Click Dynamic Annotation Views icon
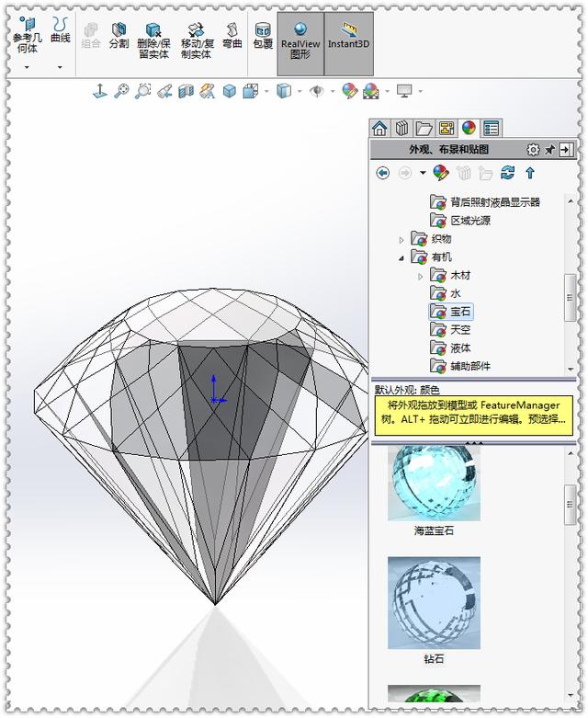 (208, 91)
